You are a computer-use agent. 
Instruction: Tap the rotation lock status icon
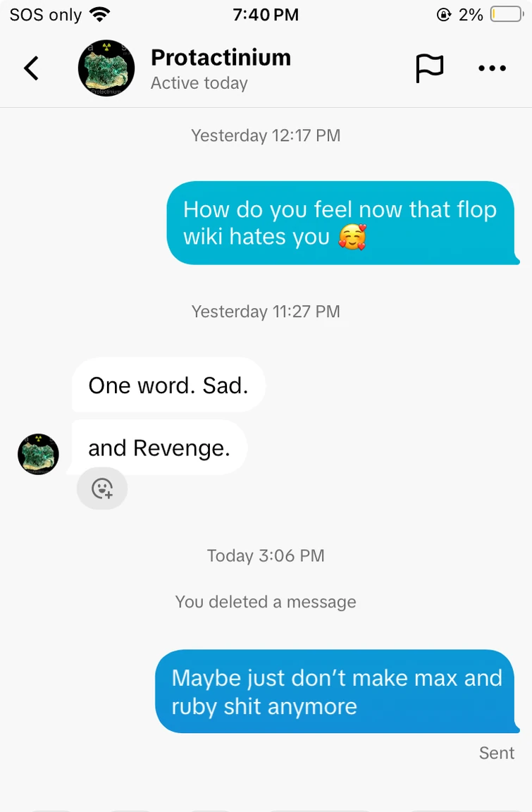pos(444,15)
